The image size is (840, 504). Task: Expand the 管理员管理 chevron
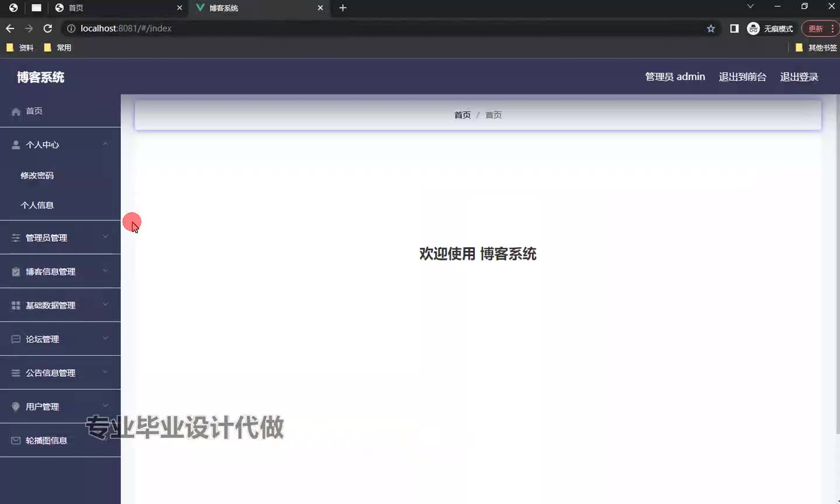[x=106, y=237]
